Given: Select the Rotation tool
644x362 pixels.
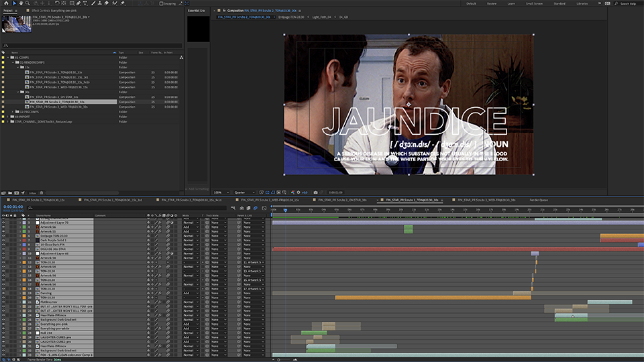Looking at the screenshot, I should coord(57,3).
